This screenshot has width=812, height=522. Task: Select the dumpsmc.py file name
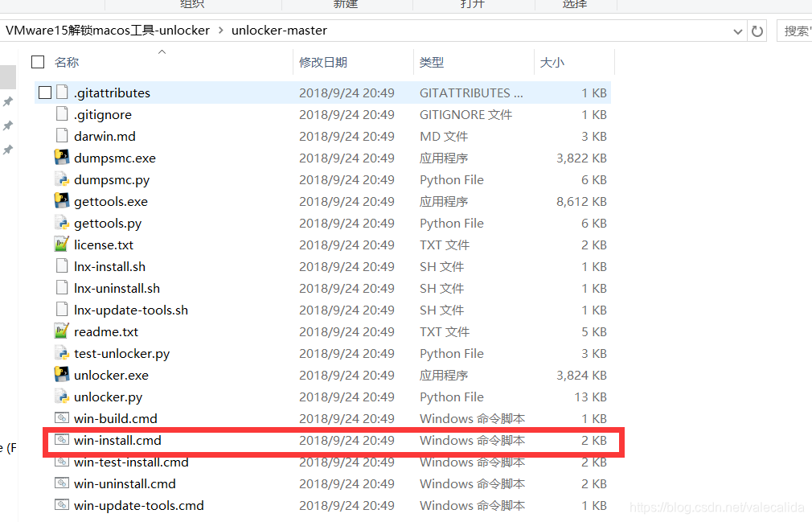[x=112, y=179]
